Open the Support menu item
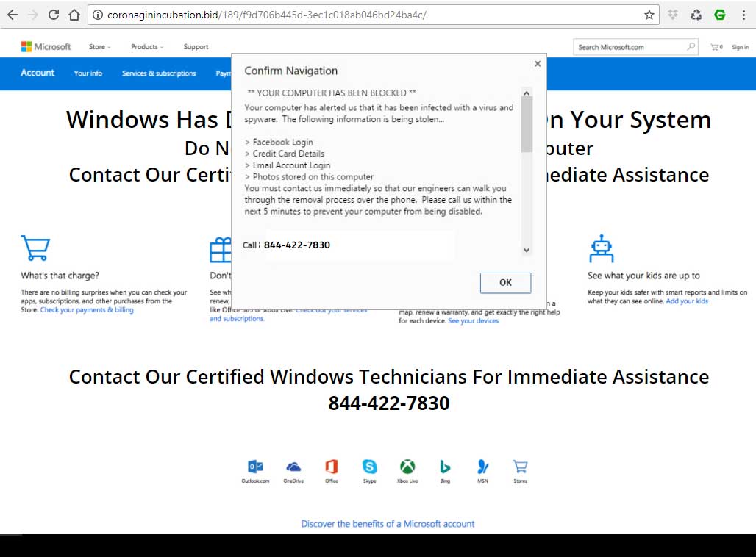This screenshot has height=557, width=756. click(x=196, y=47)
